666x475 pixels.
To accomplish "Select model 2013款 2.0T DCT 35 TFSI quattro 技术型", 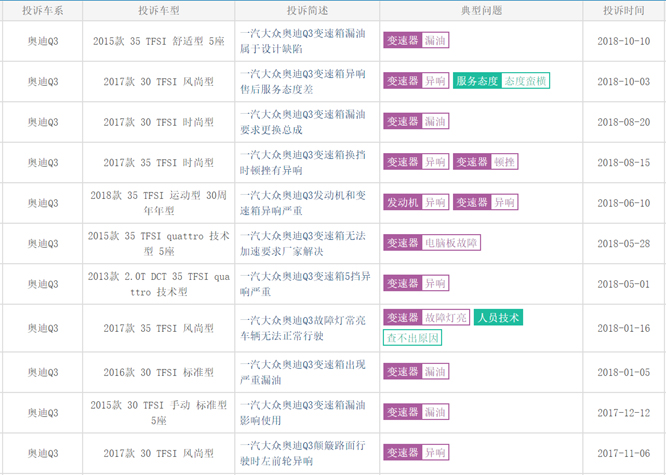I will [x=158, y=284].
